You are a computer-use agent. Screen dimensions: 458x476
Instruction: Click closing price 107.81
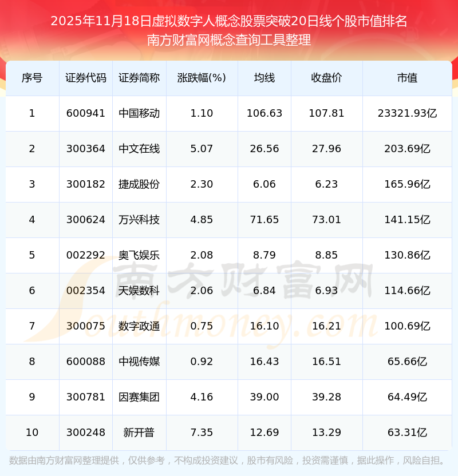[x=326, y=113]
